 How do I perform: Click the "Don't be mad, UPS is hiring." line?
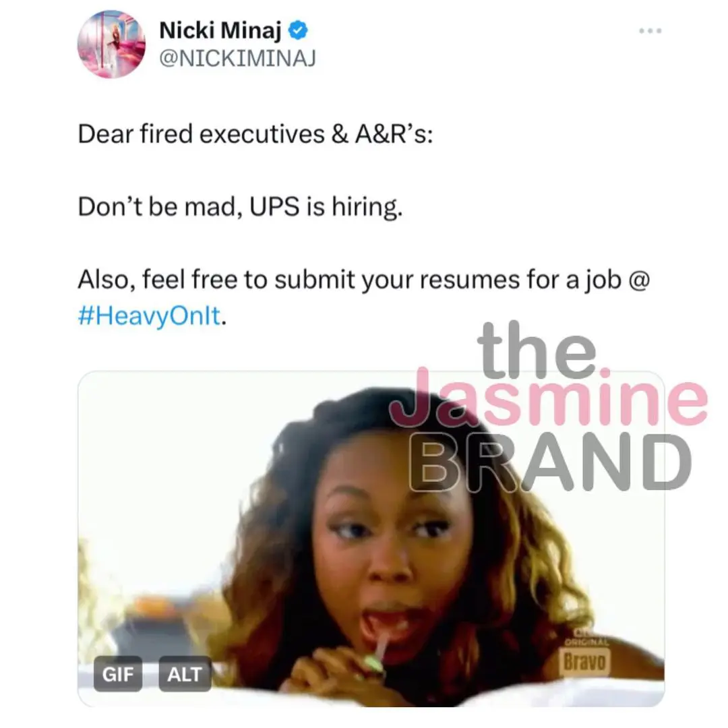click(x=241, y=208)
